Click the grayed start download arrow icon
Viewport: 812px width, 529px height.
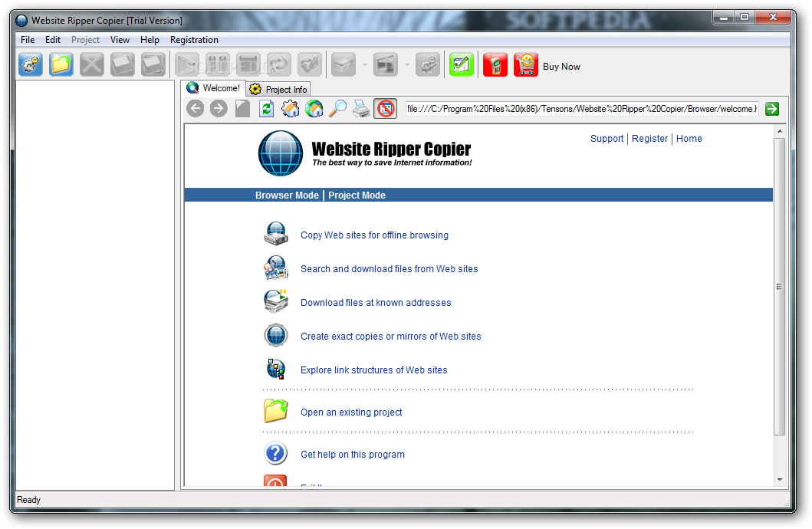(187, 65)
